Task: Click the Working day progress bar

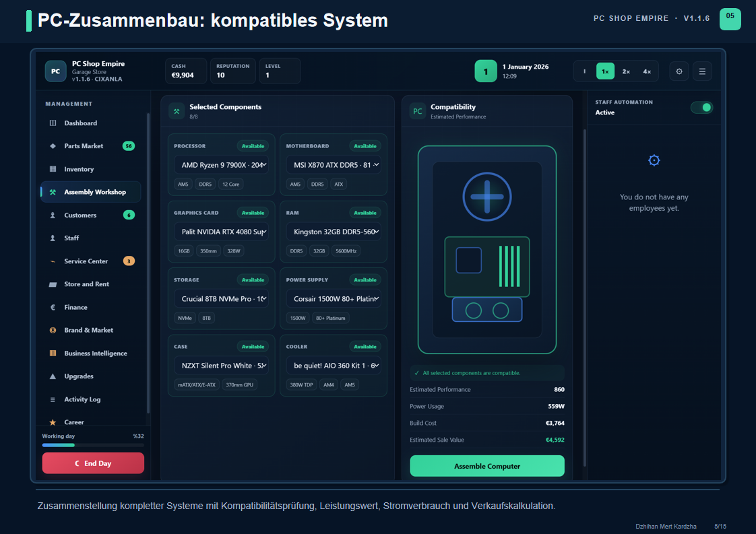Action: point(93,445)
